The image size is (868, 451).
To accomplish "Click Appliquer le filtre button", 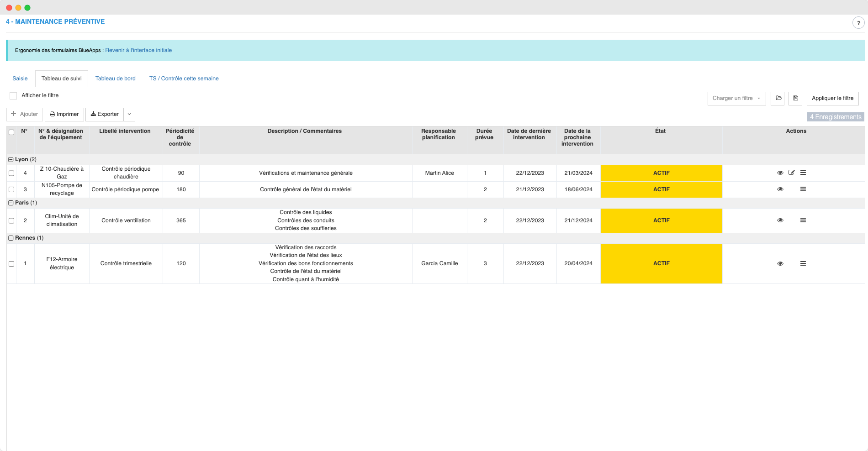I will tap(832, 99).
